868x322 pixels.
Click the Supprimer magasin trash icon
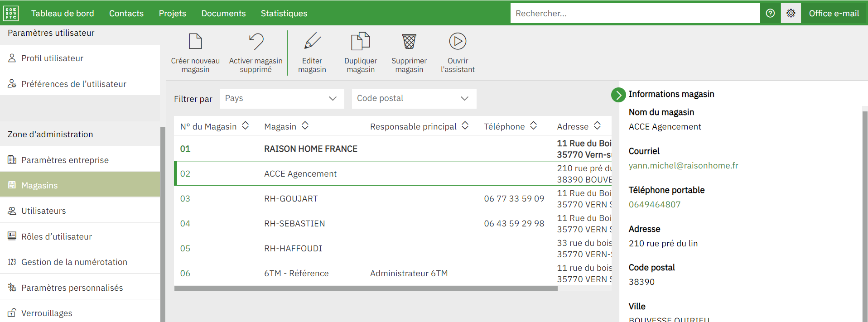(409, 42)
